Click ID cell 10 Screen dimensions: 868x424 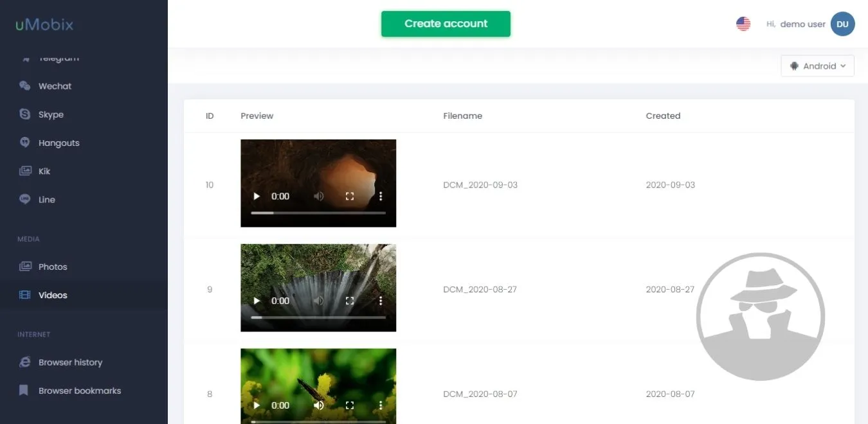(x=210, y=185)
